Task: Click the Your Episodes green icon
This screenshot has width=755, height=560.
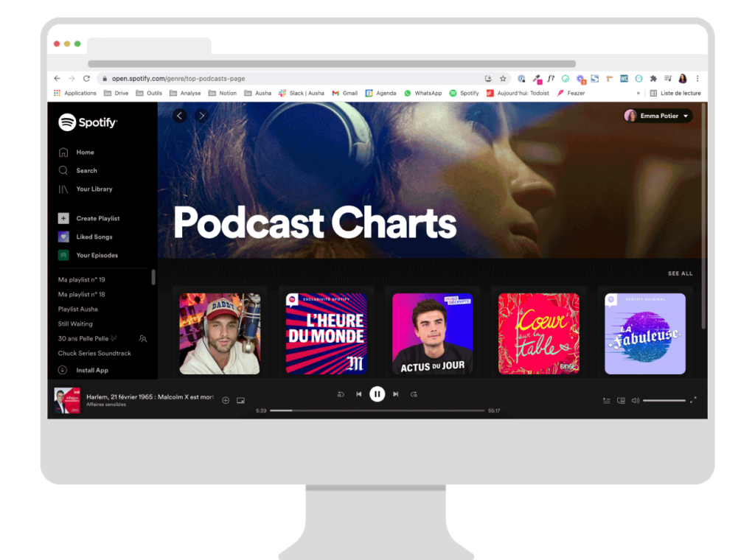Action: coord(63,255)
